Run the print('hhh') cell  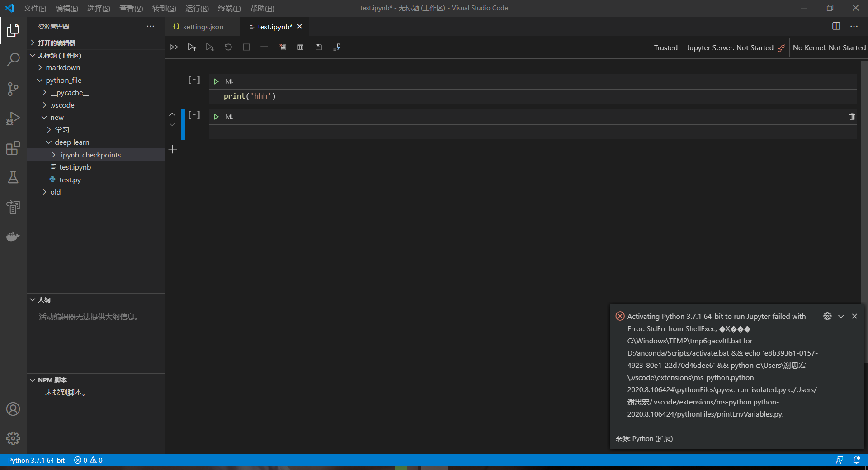pyautogui.click(x=216, y=81)
